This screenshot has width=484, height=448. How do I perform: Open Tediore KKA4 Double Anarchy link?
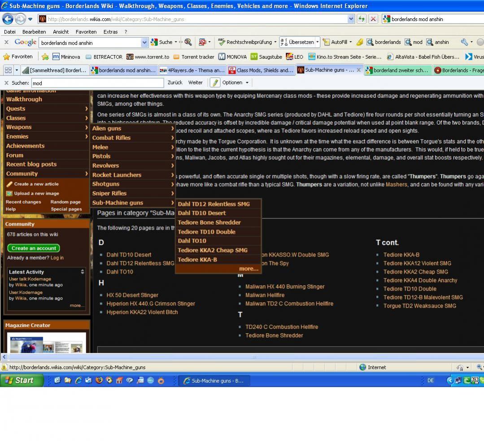420,280
